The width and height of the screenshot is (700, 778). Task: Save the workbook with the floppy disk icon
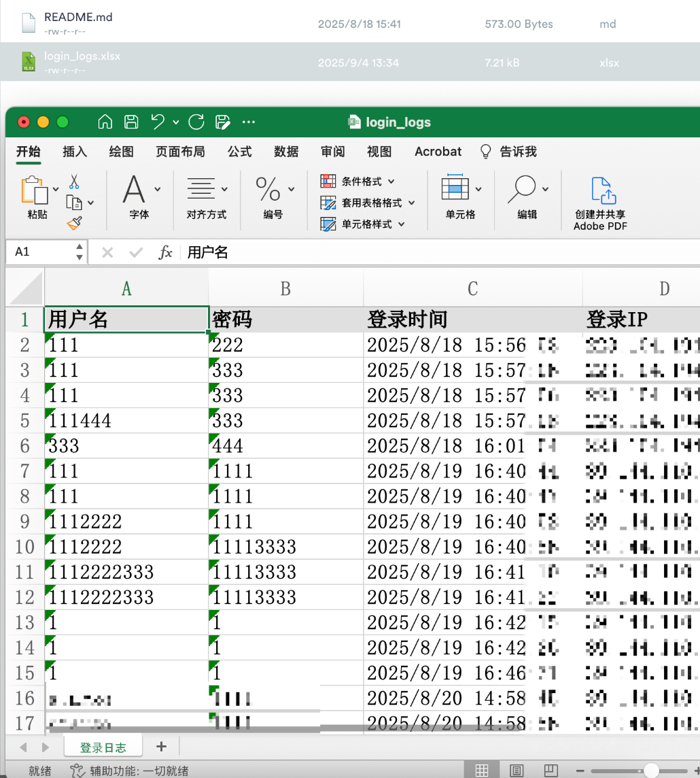130,122
